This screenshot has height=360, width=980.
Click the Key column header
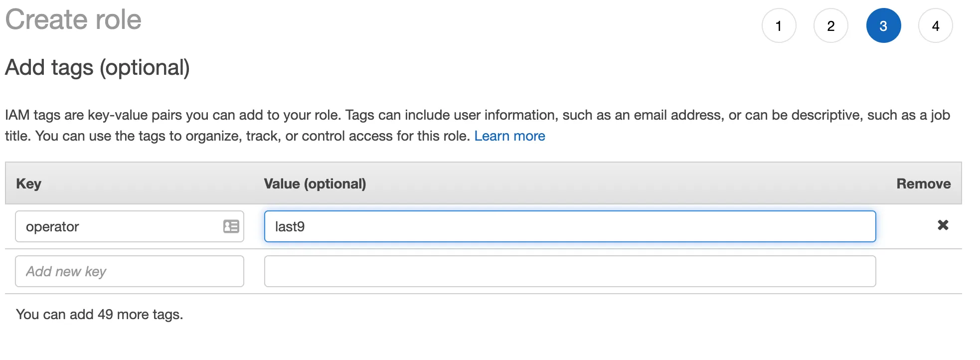28,183
